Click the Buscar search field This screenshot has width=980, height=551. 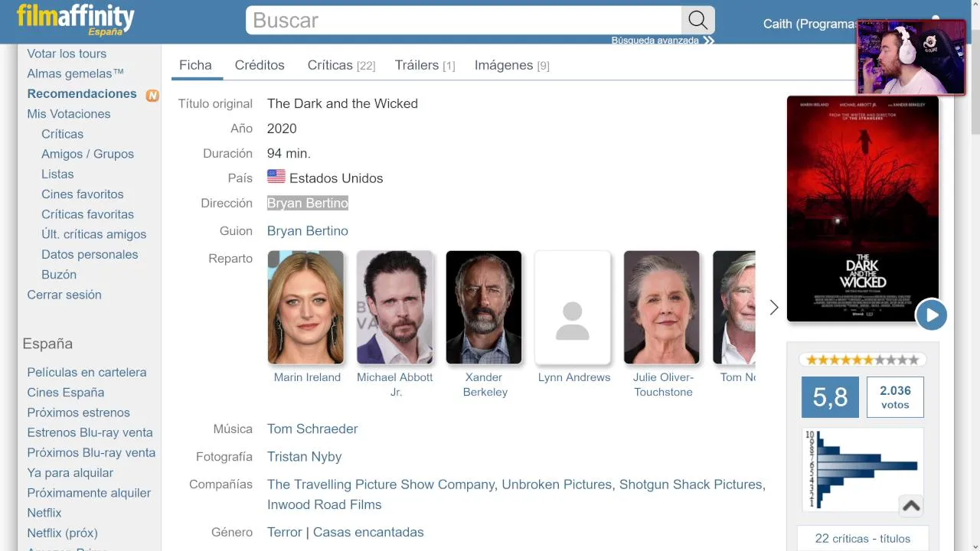463,20
